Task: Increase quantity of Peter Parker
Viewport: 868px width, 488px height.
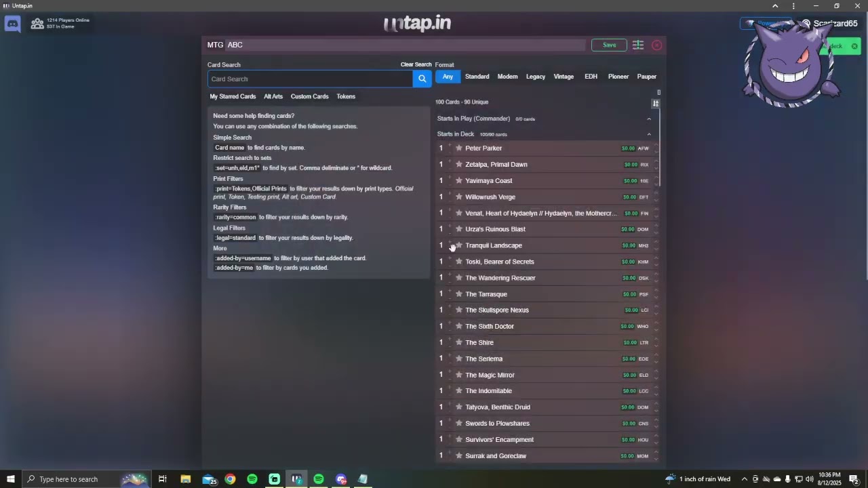Action: pos(449,144)
